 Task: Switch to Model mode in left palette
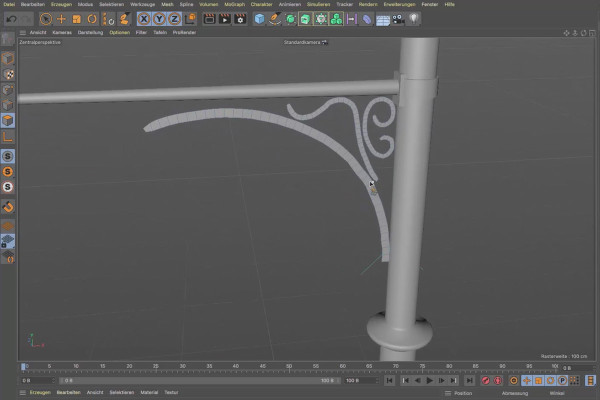tap(8, 59)
